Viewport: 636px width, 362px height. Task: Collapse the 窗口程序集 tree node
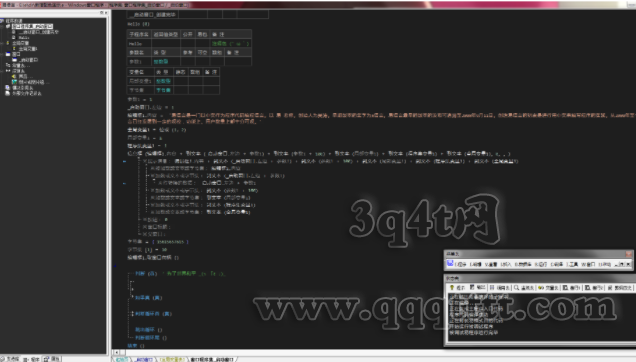point(2,26)
